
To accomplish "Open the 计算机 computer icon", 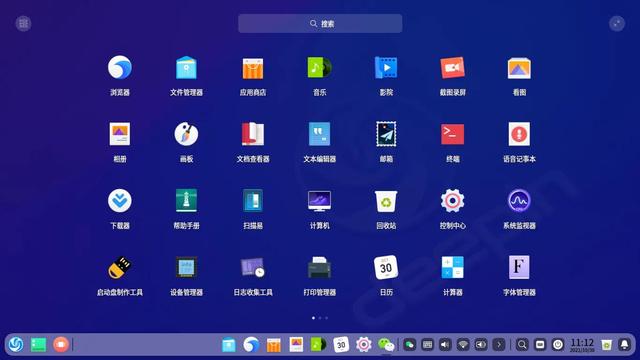I will click(x=320, y=201).
